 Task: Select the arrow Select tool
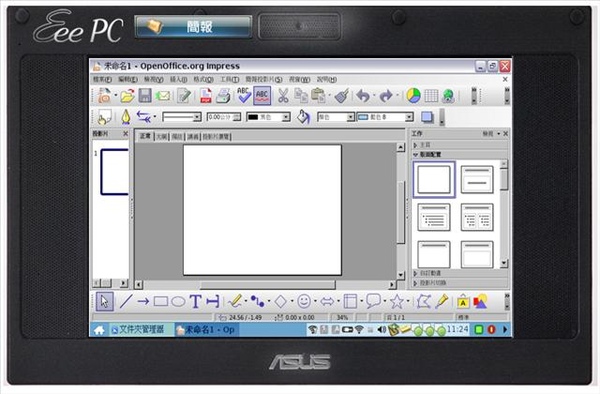click(x=104, y=301)
